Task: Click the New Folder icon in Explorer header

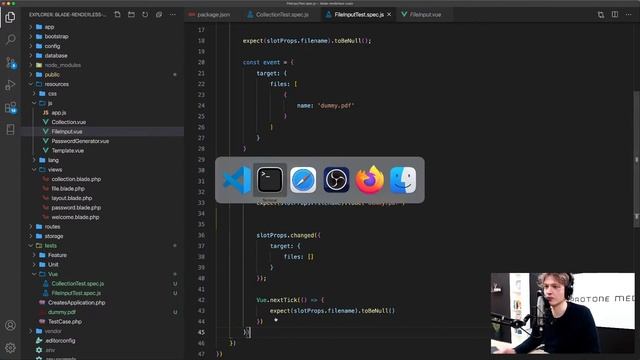Action: [131, 15]
